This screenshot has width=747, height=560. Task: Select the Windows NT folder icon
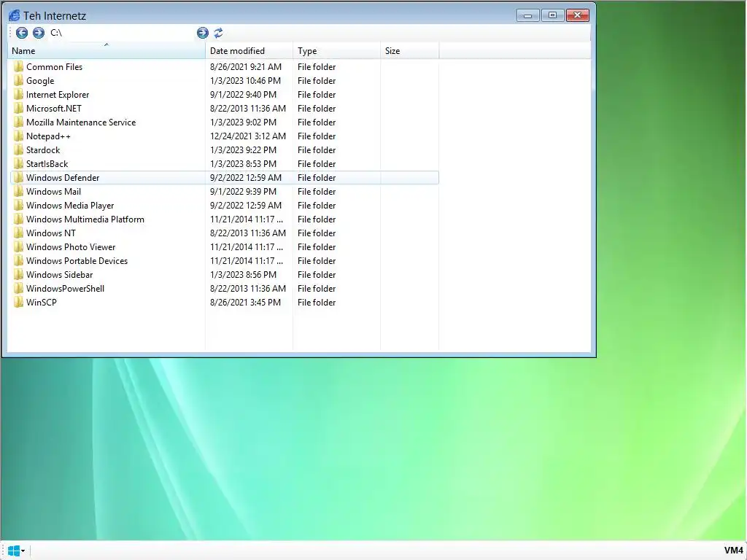(18, 233)
